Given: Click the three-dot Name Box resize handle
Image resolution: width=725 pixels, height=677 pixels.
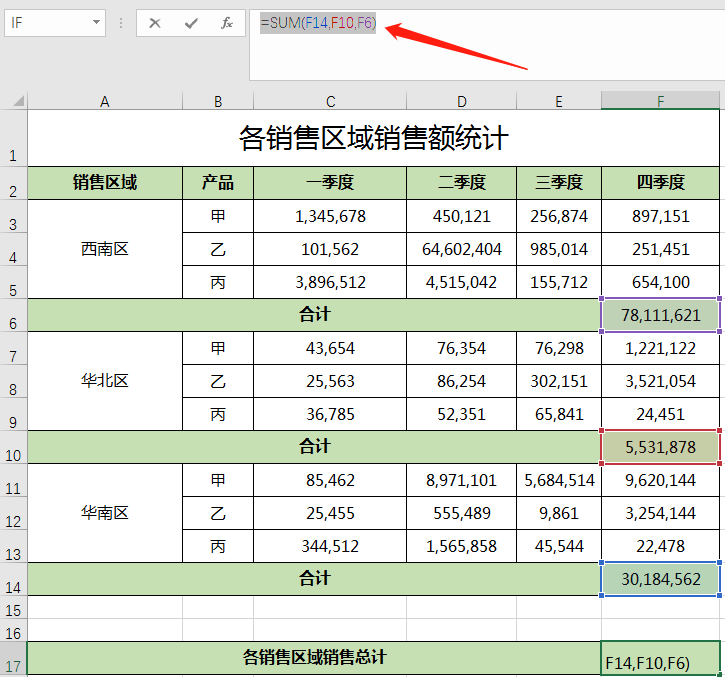Looking at the screenshot, I should (121, 23).
